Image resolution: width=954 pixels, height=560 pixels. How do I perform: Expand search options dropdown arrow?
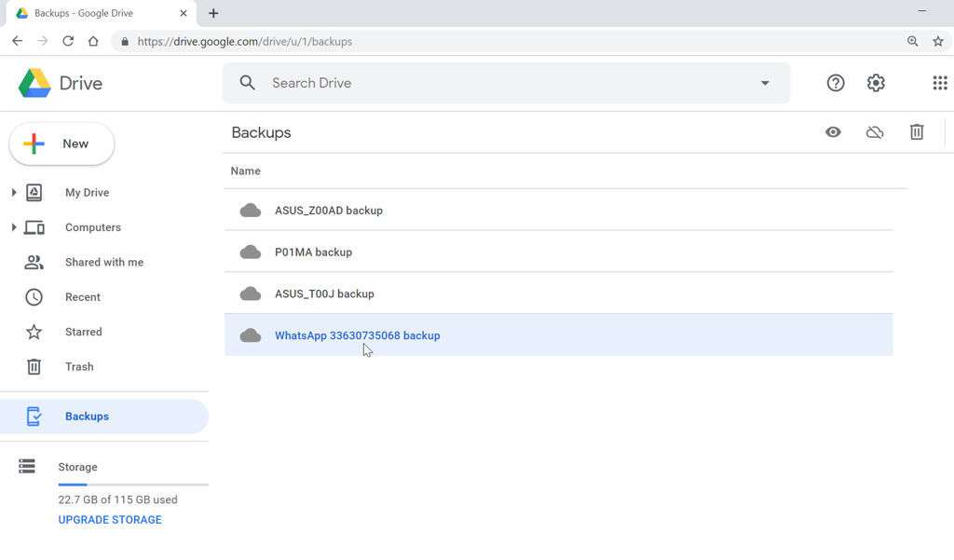[765, 83]
